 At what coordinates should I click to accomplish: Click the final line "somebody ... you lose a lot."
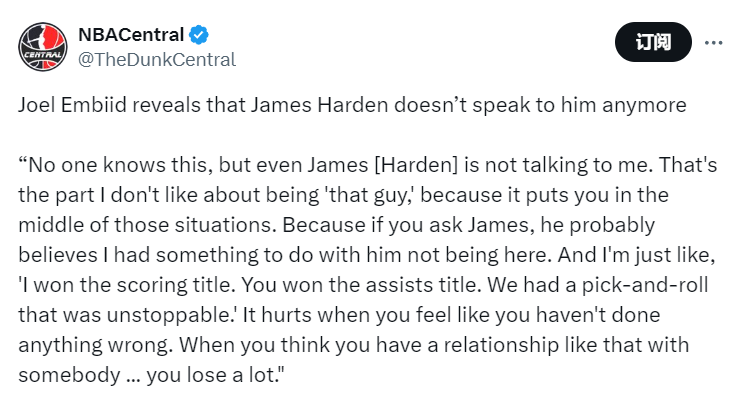(x=151, y=376)
